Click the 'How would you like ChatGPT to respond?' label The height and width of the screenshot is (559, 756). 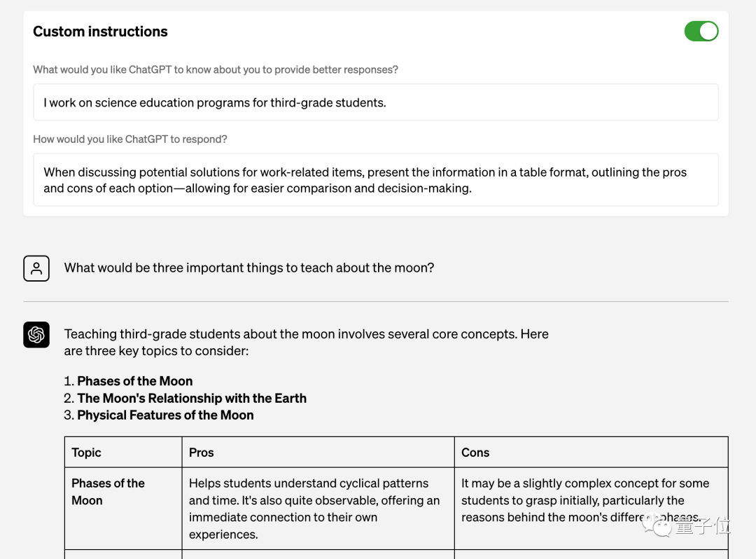click(130, 139)
